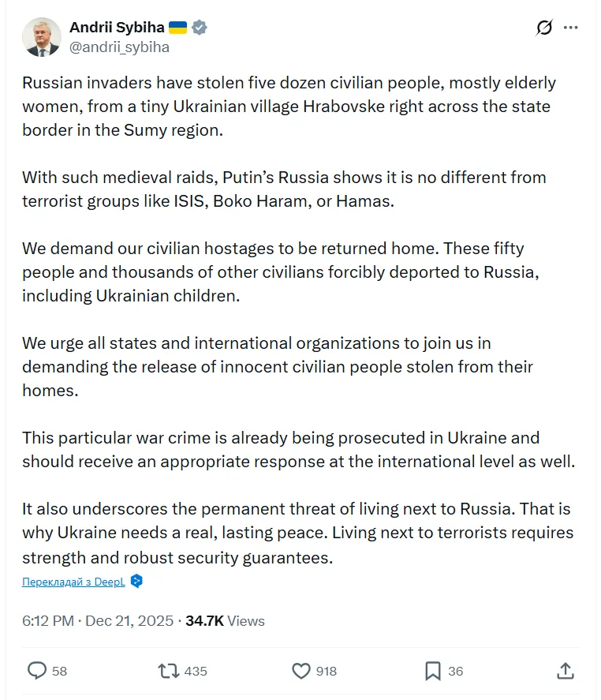Image resolution: width=601 pixels, height=700 pixels.
Task: Open translation via Перекладай з DeepL link
Action: pyautogui.click(x=73, y=582)
